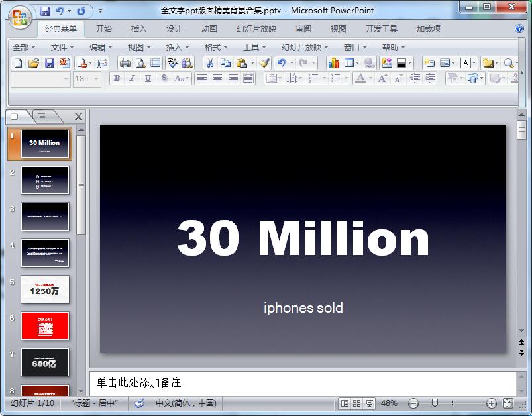Open a file with the folder icon
Screen dimensions: 532x416
point(33,63)
